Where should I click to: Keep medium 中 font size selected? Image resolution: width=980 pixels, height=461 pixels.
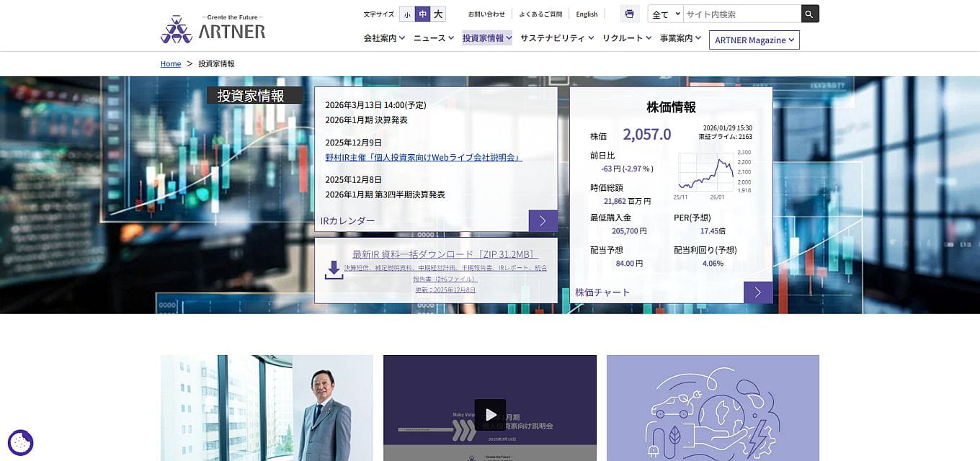tap(423, 14)
